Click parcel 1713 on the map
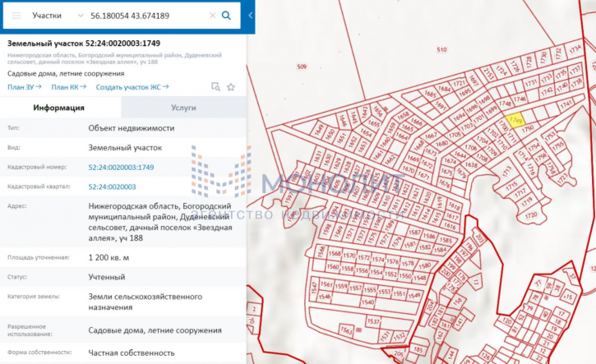Screen dimensions: 596x364 click(507, 172)
